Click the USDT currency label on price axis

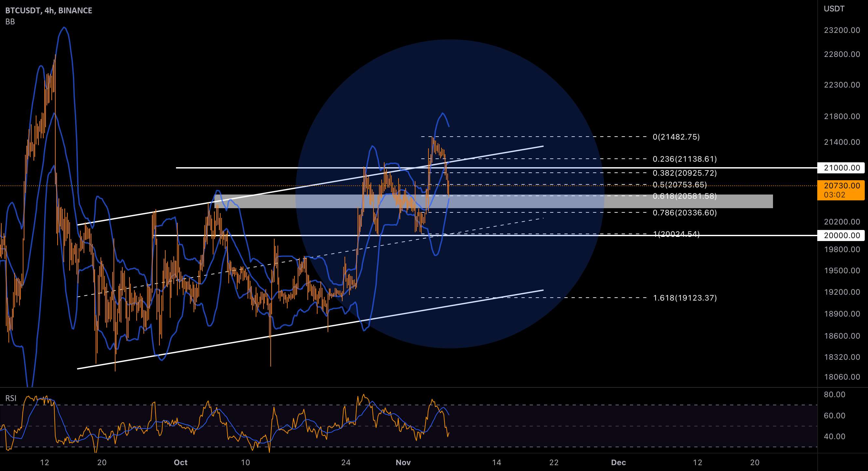[x=834, y=9]
